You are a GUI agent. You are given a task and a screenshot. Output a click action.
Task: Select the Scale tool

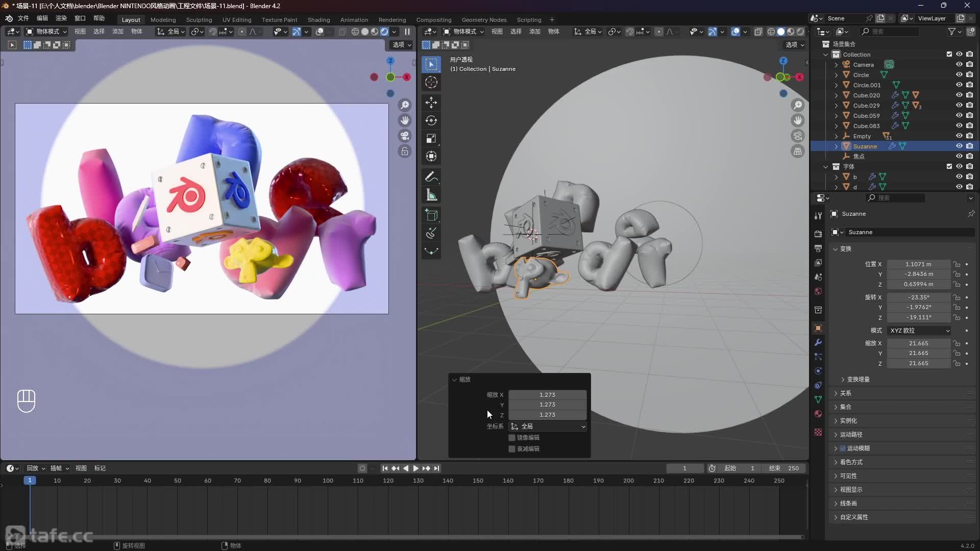coord(431,138)
